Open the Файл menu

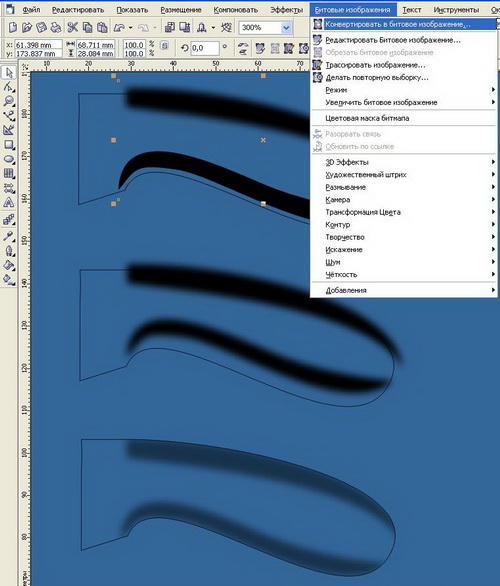[x=31, y=10]
